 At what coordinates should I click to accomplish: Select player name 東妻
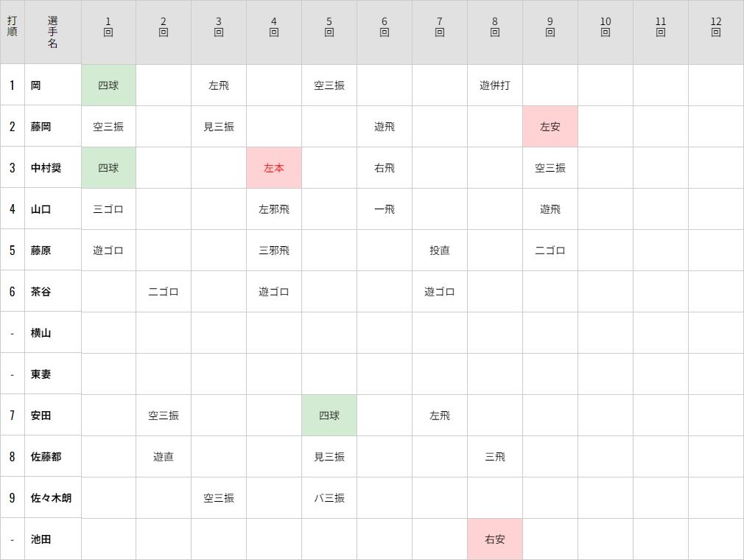(41, 374)
